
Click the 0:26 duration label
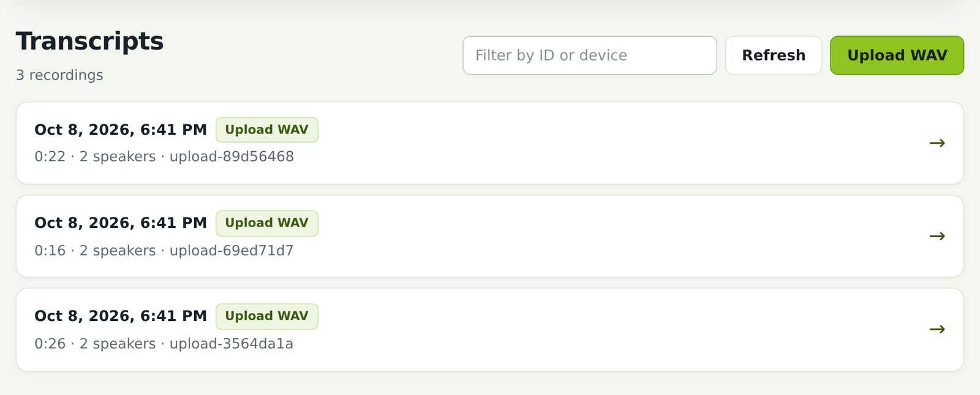[50, 344]
